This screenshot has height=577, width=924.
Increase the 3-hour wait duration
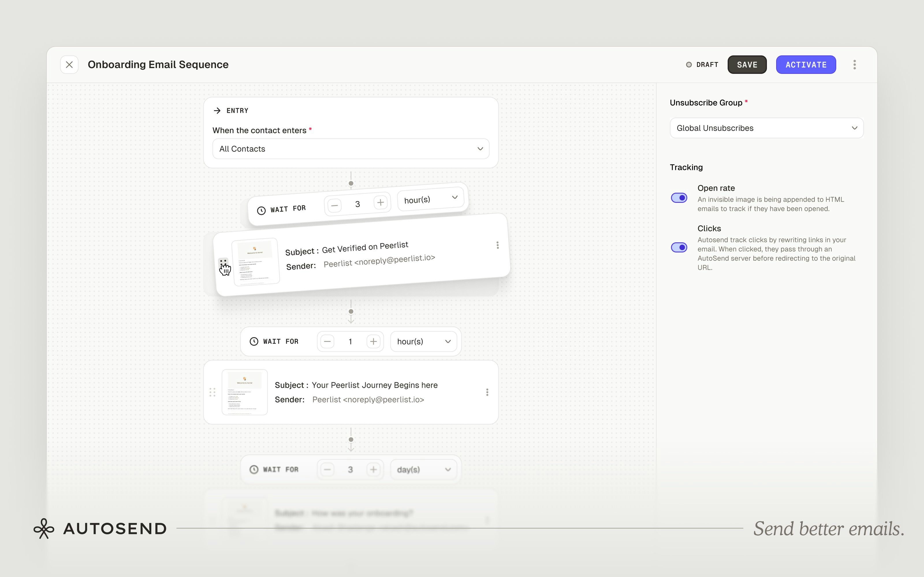[381, 203]
